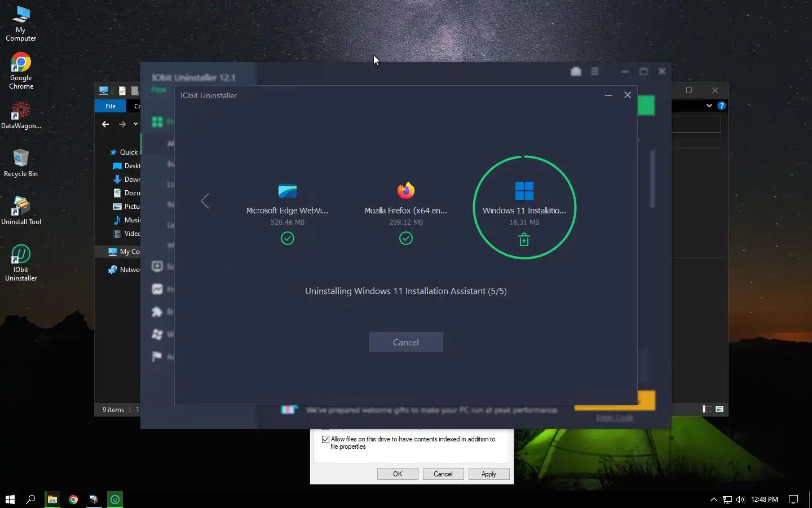The width and height of the screenshot is (812, 508).
Task: Click the green button in IObit main window
Action: coord(646,106)
